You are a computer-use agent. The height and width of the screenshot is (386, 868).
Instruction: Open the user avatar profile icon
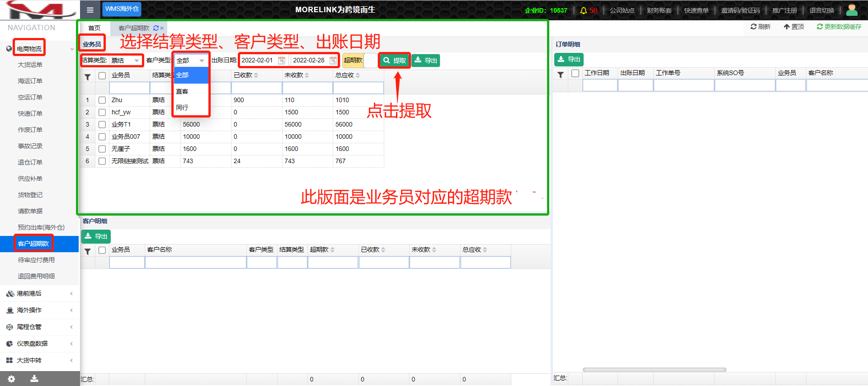851,10
